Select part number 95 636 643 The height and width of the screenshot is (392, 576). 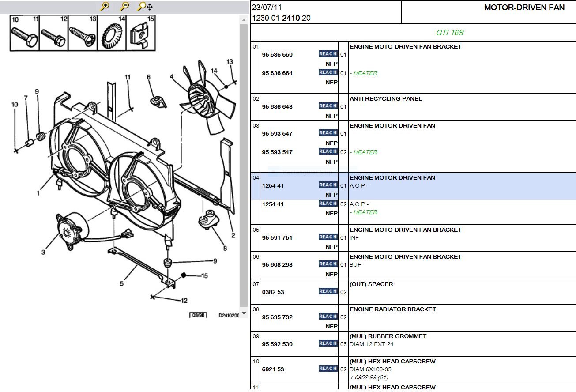(x=277, y=107)
